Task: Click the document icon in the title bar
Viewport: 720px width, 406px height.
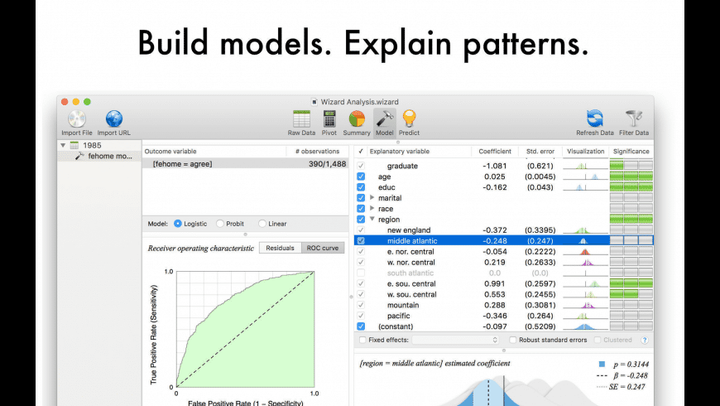Action: pyautogui.click(x=314, y=102)
